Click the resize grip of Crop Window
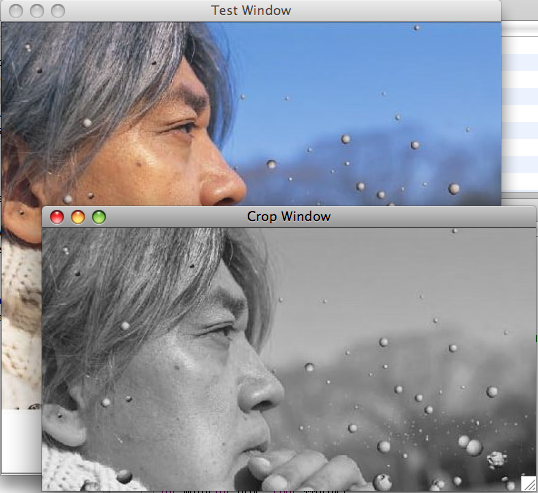The height and width of the screenshot is (493, 538). [x=528, y=483]
